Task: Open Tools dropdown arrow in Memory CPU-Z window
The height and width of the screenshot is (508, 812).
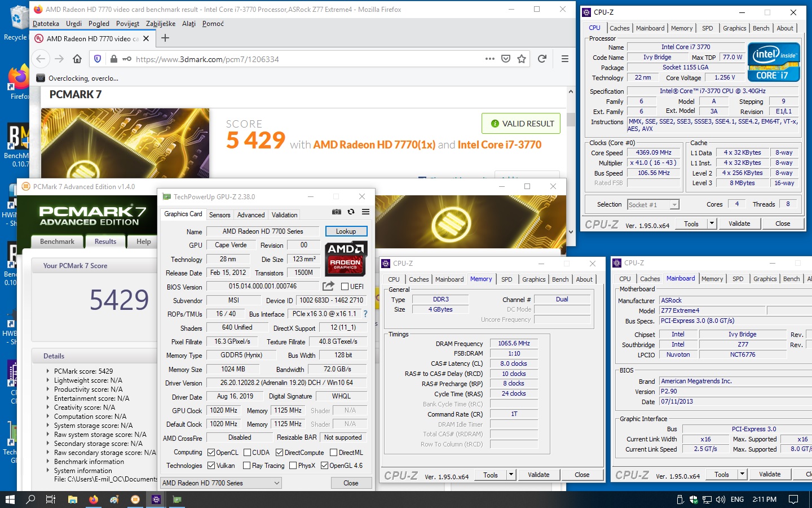Action: pyautogui.click(x=511, y=475)
